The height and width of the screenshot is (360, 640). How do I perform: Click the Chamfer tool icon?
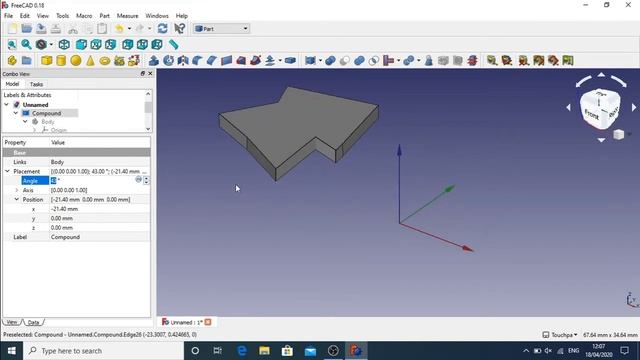(x=212, y=61)
